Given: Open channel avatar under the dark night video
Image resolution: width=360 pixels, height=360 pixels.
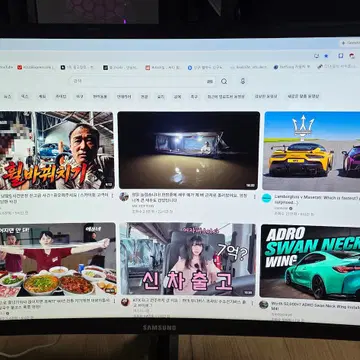Looking at the screenshot, I should point(124,196).
